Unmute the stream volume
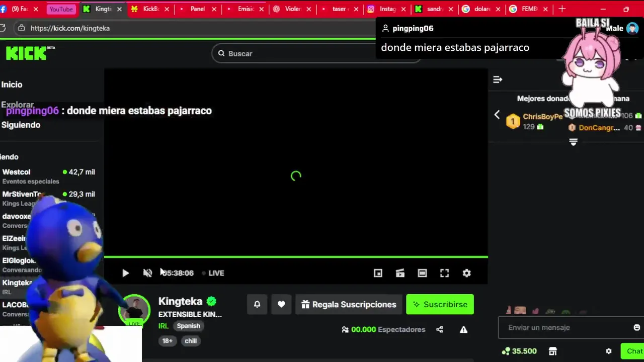644x362 pixels. click(147, 273)
